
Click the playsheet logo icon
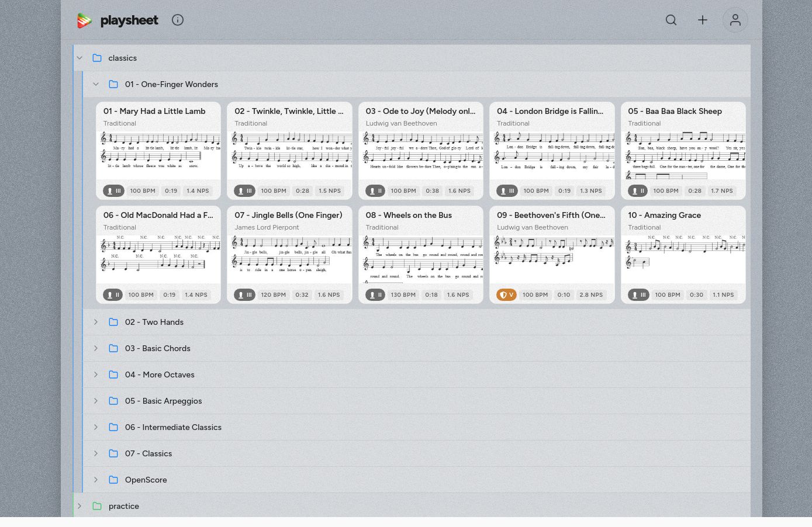(85, 20)
